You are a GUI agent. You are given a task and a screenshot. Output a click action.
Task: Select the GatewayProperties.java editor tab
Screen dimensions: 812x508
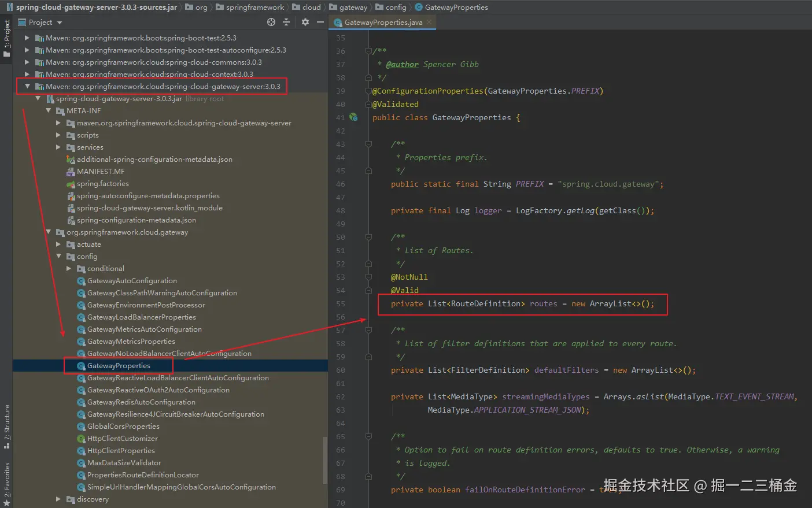(383, 22)
